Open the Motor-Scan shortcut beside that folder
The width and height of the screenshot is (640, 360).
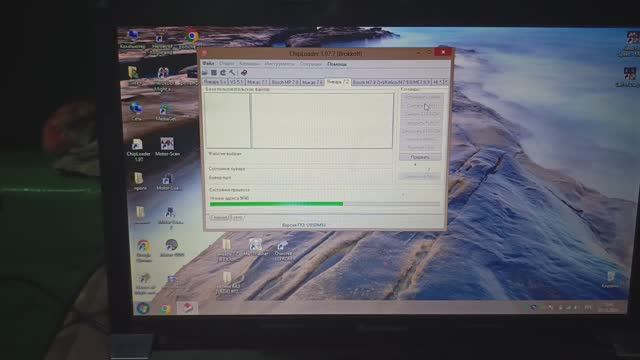coord(168,182)
